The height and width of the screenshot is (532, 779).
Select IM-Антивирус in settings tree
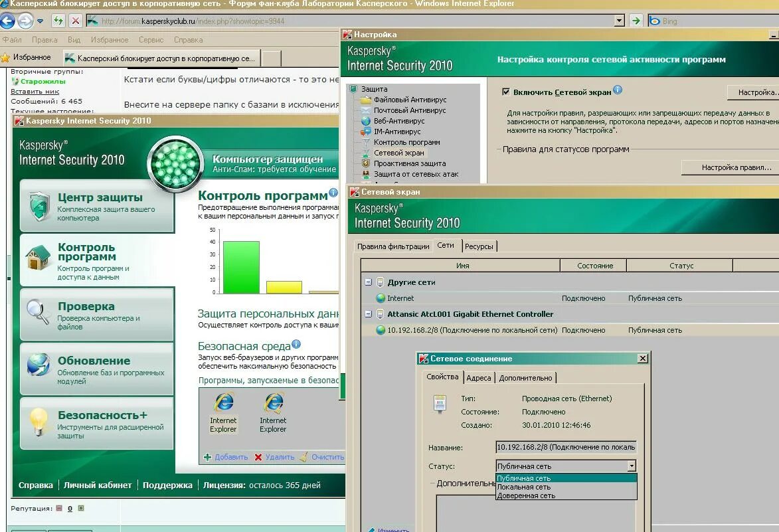pos(397,132)
